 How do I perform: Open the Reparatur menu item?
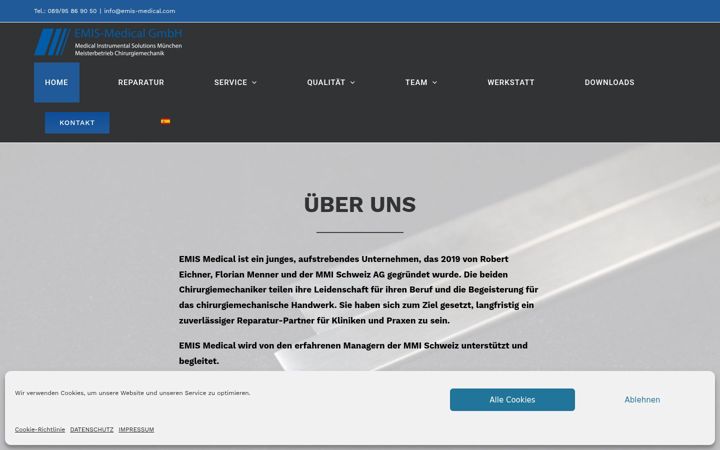141,83
